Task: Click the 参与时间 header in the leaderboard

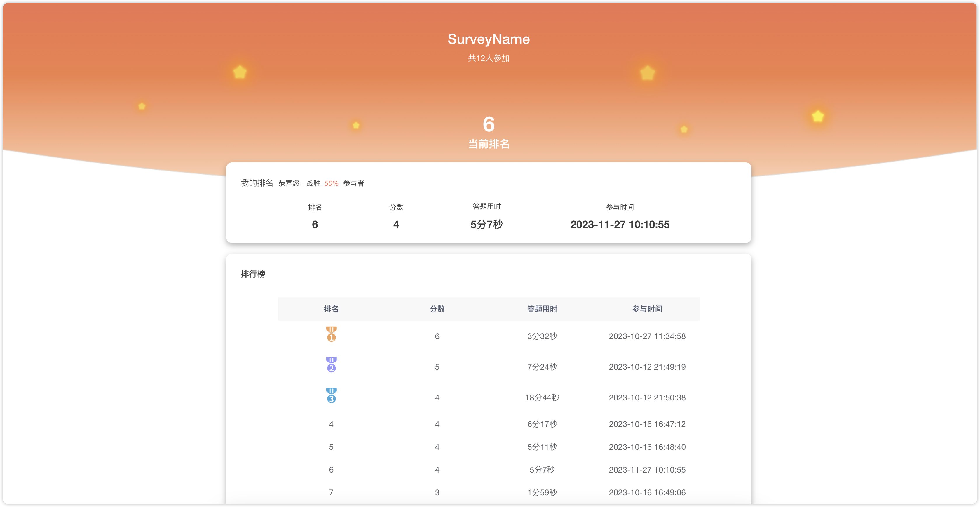Action: [x=647, y=309]
